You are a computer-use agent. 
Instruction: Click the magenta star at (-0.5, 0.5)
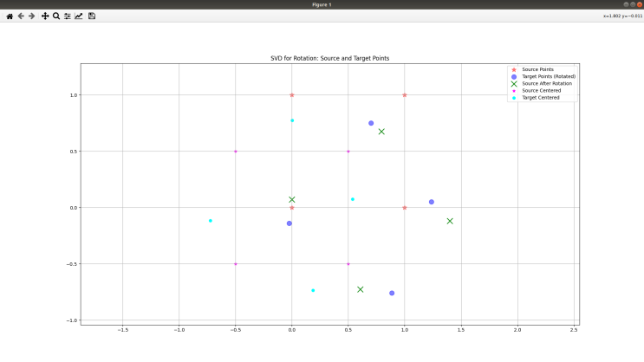click(x=236, y=152)
